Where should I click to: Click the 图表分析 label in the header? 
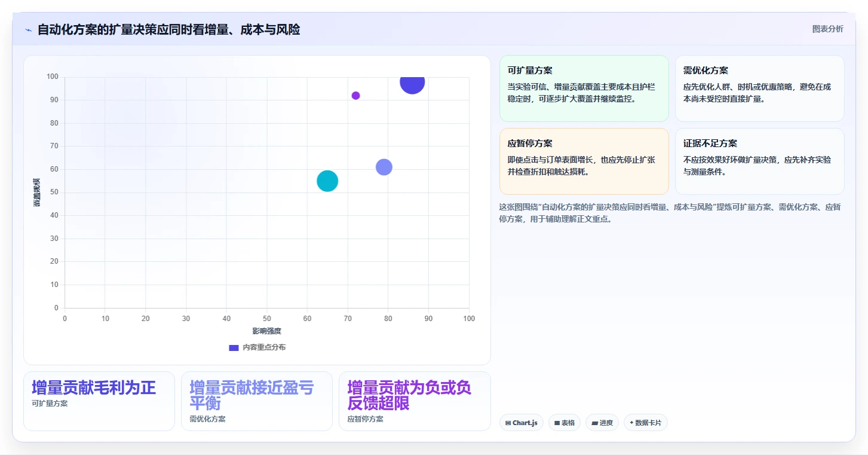click(x=827, y=29)
